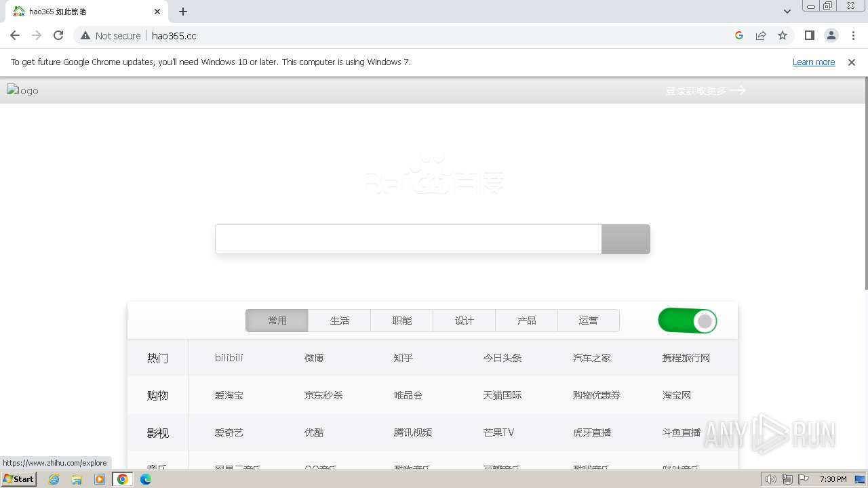Viewport: 868px width, 488px height.
Task: Click the volume speaker tray icon
Action: [770, 479]
